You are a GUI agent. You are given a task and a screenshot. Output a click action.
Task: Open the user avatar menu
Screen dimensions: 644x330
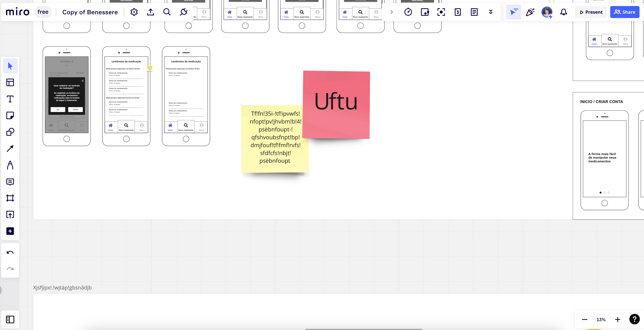(x=547, y=12)
